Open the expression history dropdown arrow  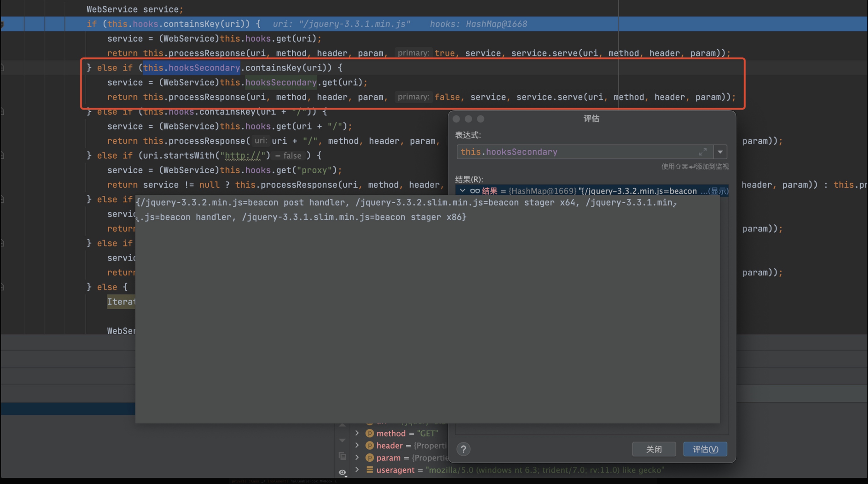tap(720, 152)
